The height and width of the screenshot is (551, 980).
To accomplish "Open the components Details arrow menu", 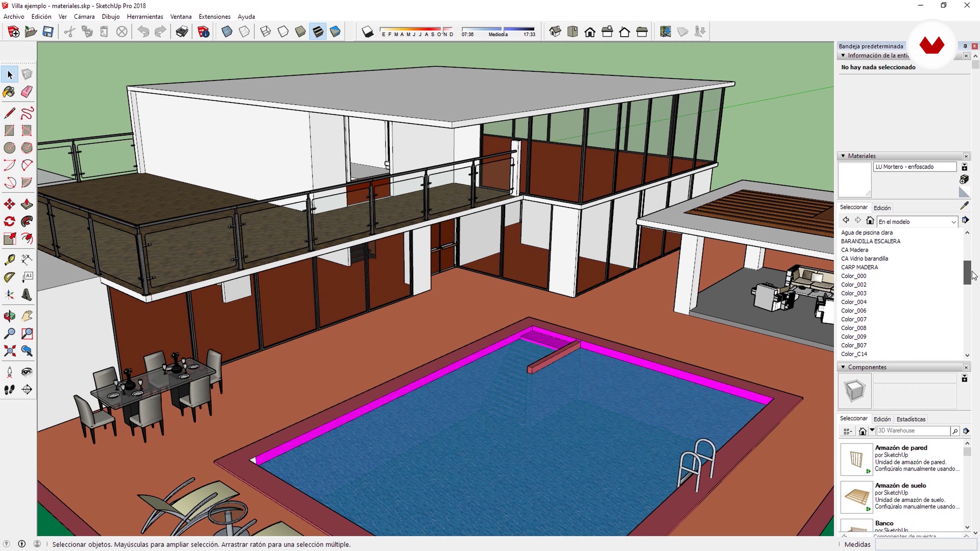I will [966, 431].
